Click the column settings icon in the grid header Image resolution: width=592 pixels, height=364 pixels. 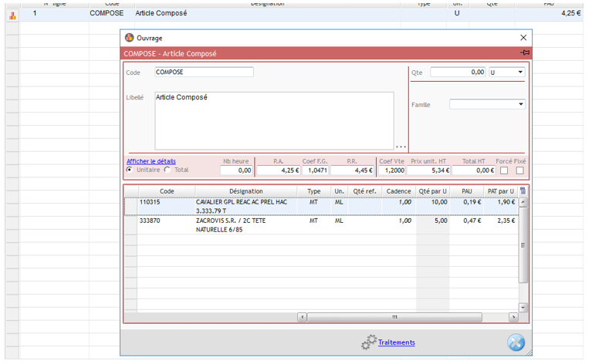523,191
